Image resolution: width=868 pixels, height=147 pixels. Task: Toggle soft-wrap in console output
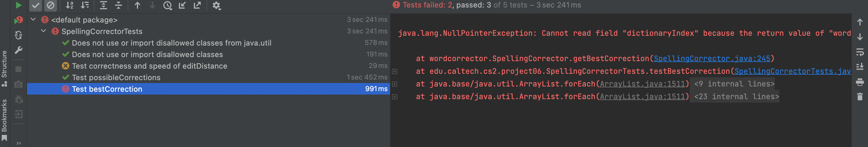coord(860,52)
